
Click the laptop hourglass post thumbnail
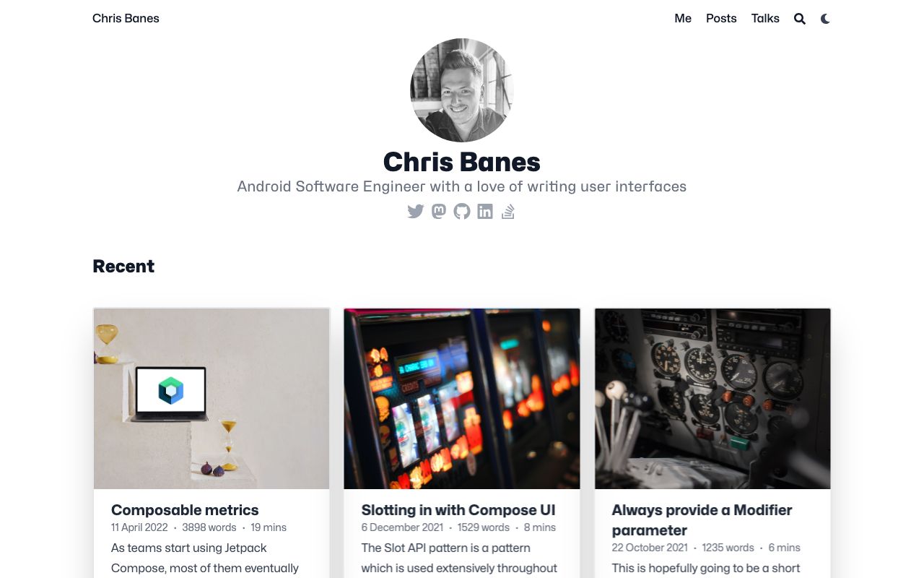212,399
